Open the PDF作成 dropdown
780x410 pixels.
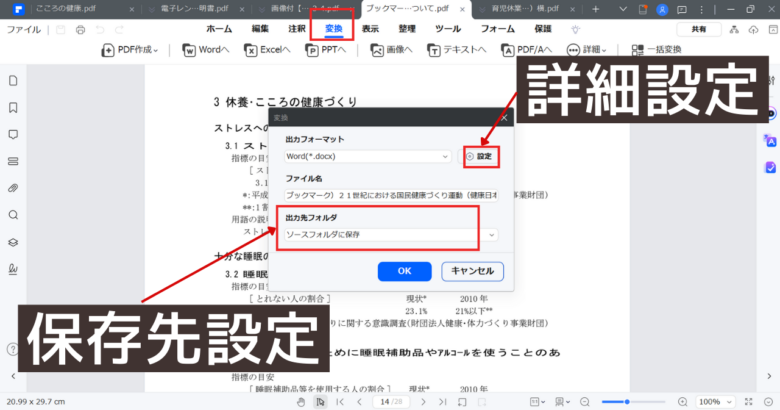(129, 50)
